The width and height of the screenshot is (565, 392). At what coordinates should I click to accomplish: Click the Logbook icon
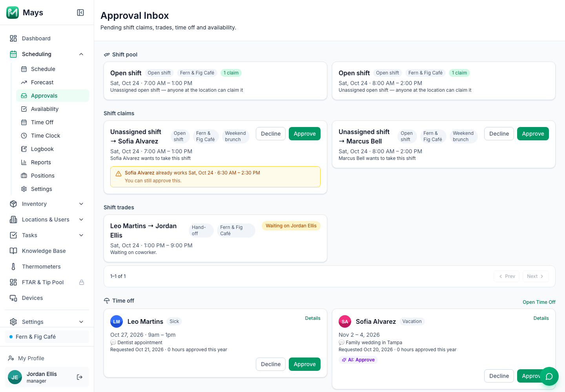pyautogui.click(x=24, y=149)
